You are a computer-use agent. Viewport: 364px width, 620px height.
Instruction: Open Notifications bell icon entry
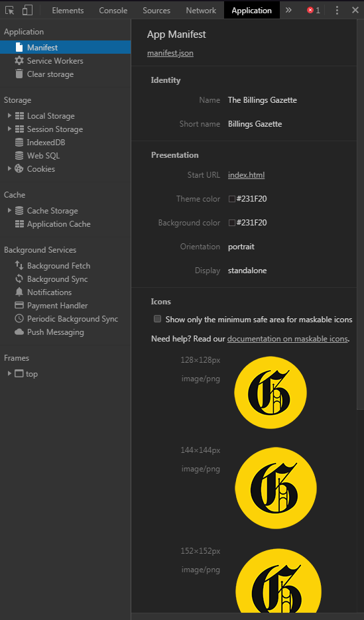19,292
